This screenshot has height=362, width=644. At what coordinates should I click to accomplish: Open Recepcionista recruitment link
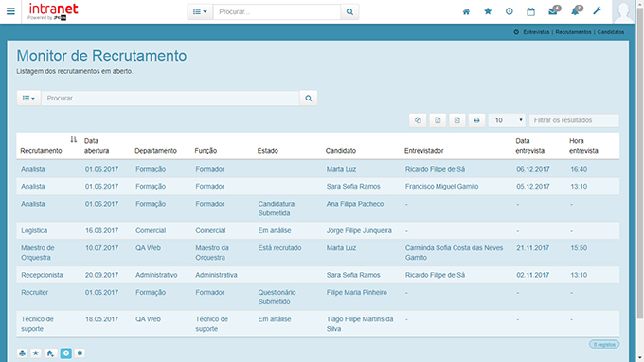[x=42, y=275]
